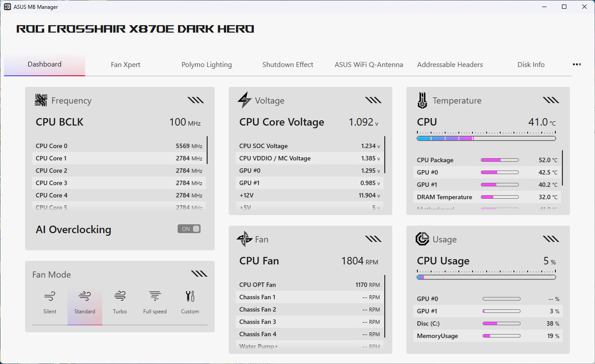This screenshot has height=364, width=595.
Task: Toggle the AI Overclocking switch
Action: click(189, 229)
